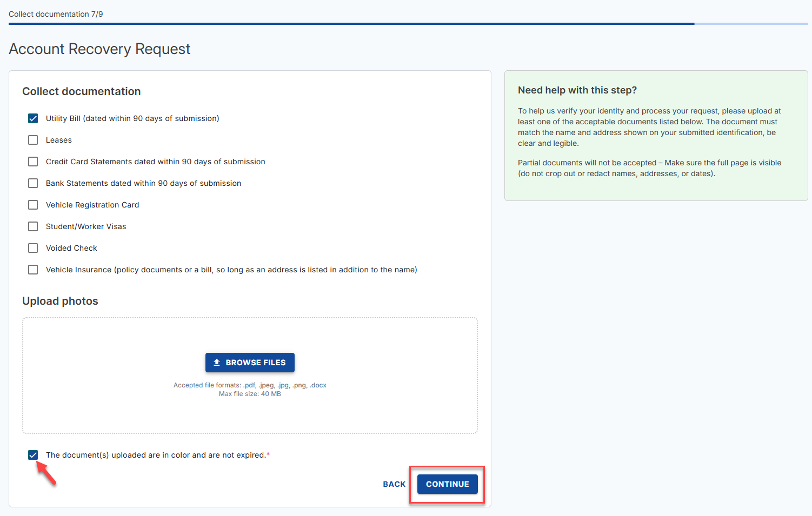Uncheck the Utility Bill documentation option
Screen dimensions: 812x516
click(x=33, y=118)
